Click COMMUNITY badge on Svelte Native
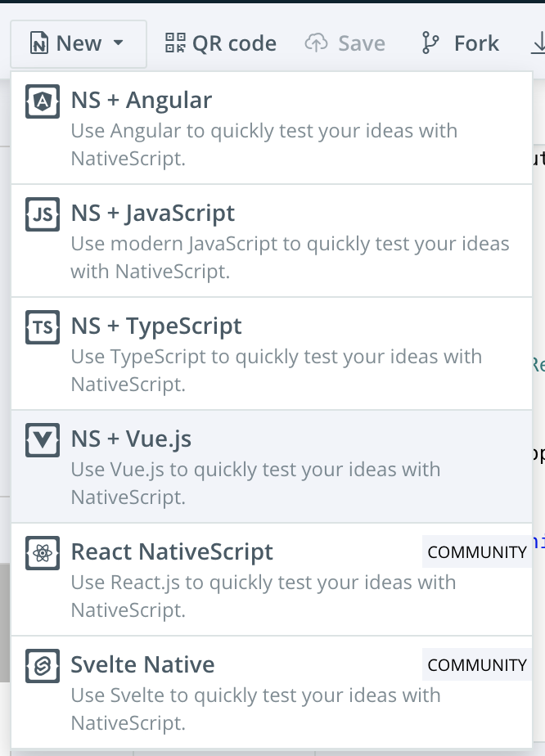This screenshot has width=545, height=756. 477,664
